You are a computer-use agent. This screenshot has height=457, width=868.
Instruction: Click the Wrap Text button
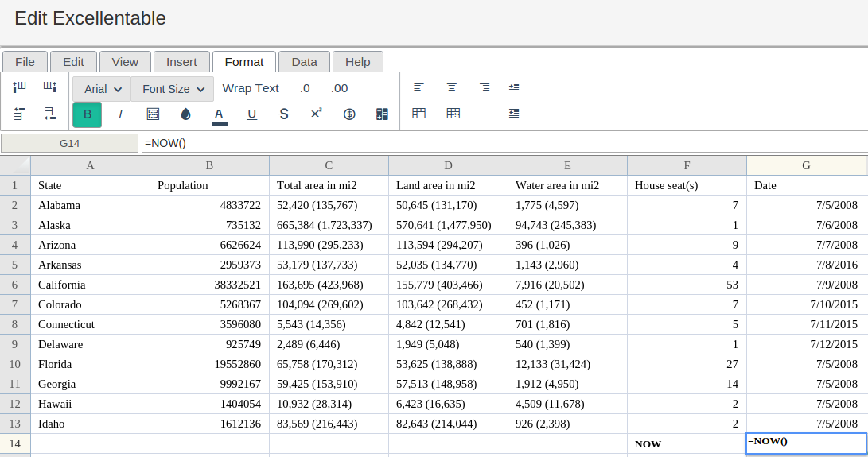[251, 88]
